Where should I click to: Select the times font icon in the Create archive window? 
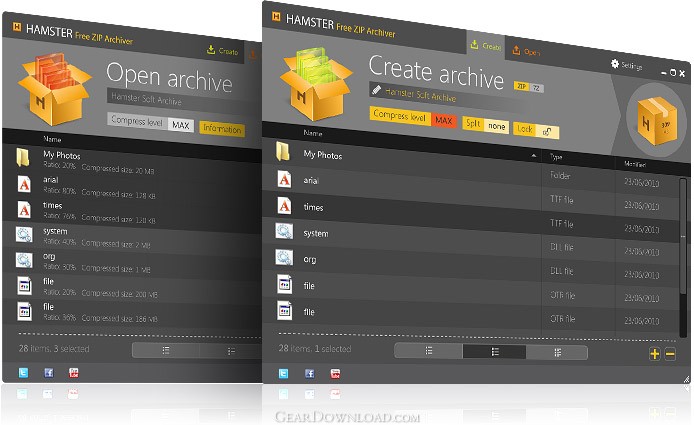(284, 205)
